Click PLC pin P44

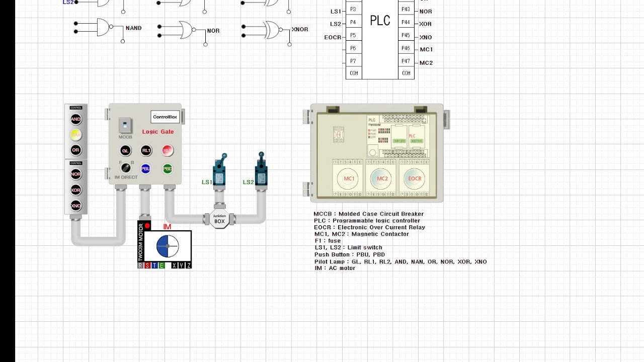(406, 22)
